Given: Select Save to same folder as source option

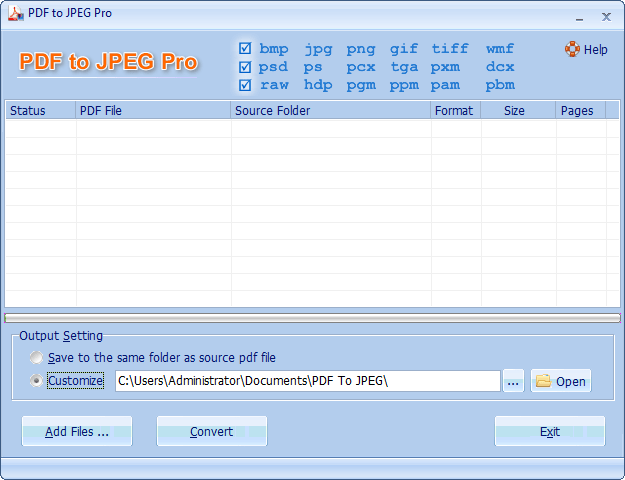Looking at the screenshot, I should 37,357.
